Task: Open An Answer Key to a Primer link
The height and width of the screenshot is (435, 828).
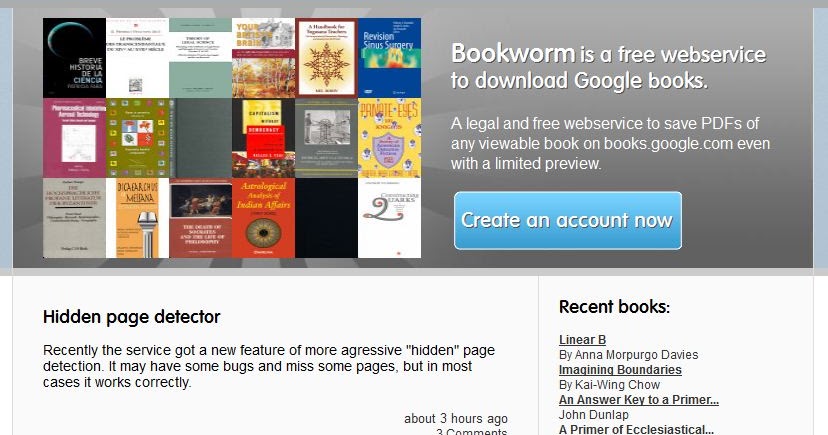Action: point(638,400)
